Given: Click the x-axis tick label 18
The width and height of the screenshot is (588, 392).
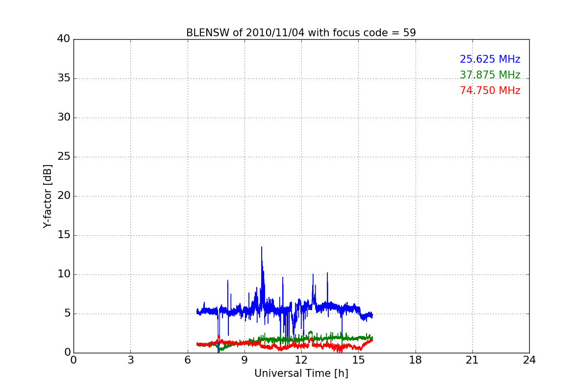Looking at the screenshot, I should [x=416, y=360].
